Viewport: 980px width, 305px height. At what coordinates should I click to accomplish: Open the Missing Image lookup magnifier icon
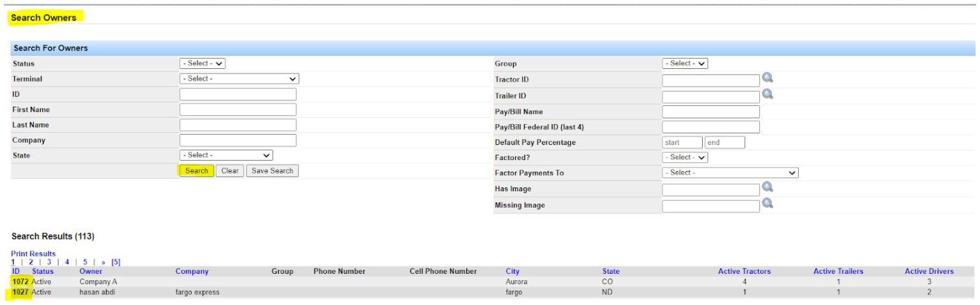tap(768, 204)
